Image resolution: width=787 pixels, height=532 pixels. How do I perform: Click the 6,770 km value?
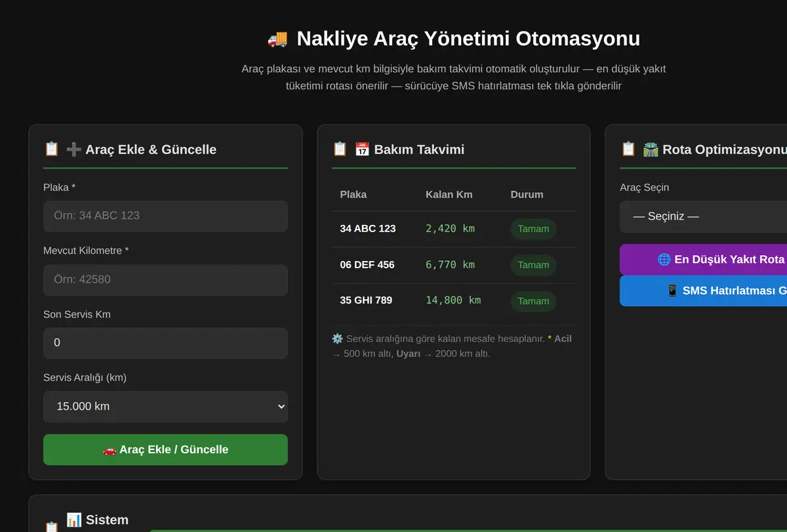point(450,265)
